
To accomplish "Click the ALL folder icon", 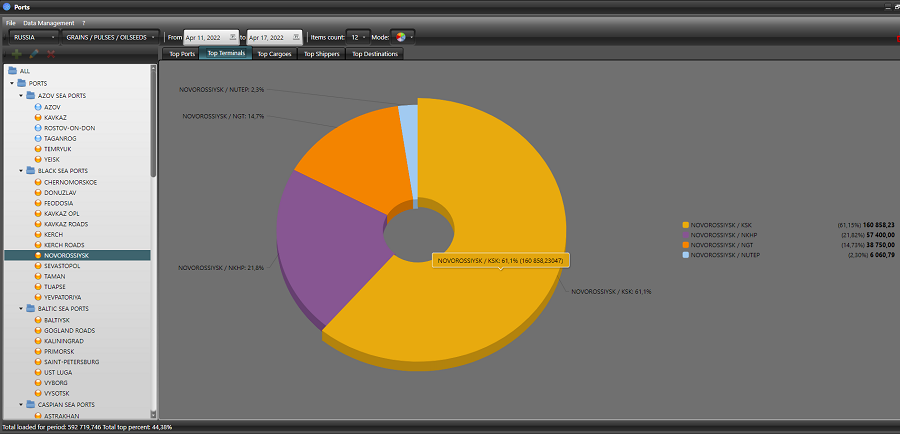I will [x=13, y=71].
